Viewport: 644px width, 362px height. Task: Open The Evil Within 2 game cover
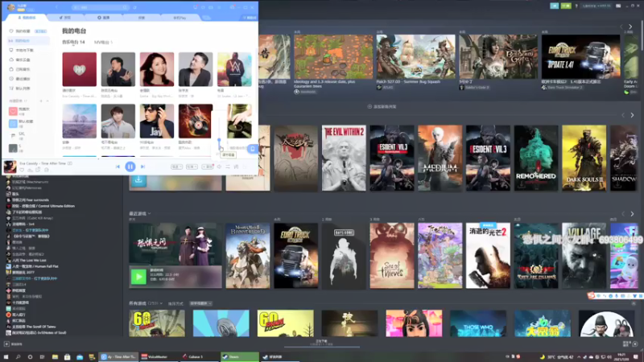(344, 158)
